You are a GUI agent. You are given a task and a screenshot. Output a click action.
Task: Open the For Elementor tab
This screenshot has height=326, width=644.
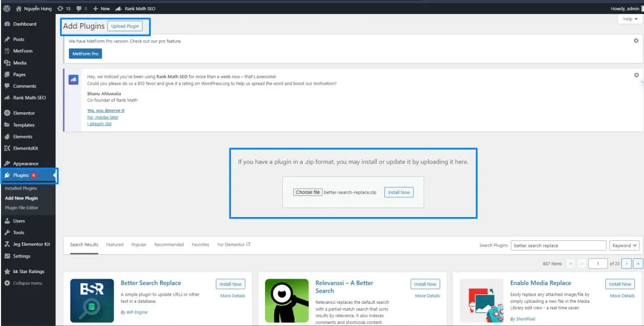[x=233, y=245]
